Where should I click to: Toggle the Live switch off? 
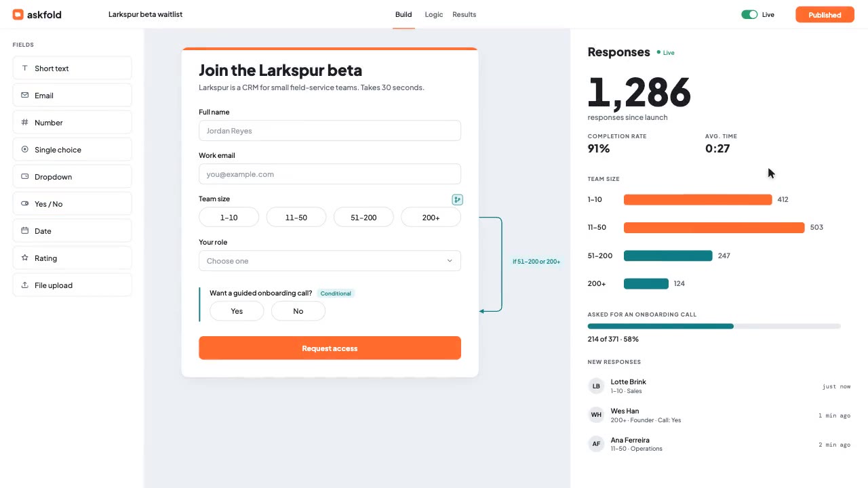tap(749, 14)
